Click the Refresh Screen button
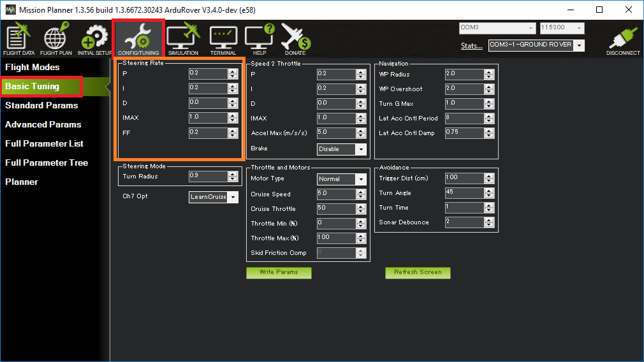Viewport: 644px width, 362px height. click(x=418, y=272)
